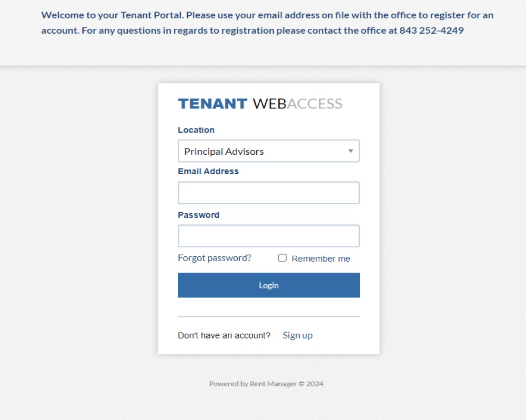The image size is (526, 420).
Task: Open the Forgot password? link
Action: click(215, 258)
